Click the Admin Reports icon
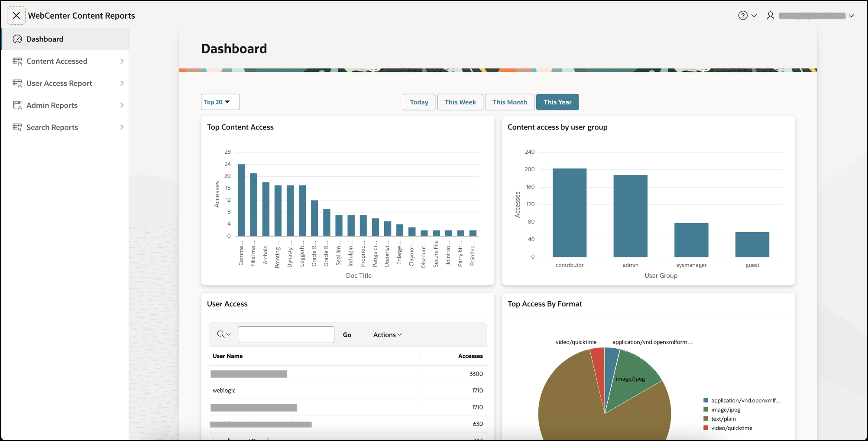 tap(17, 105)
